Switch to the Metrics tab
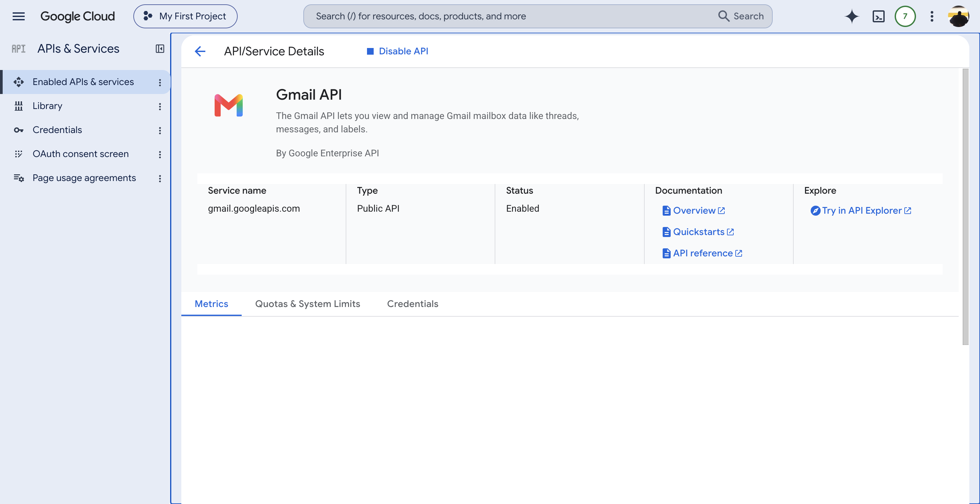 [x=211, y=304]
